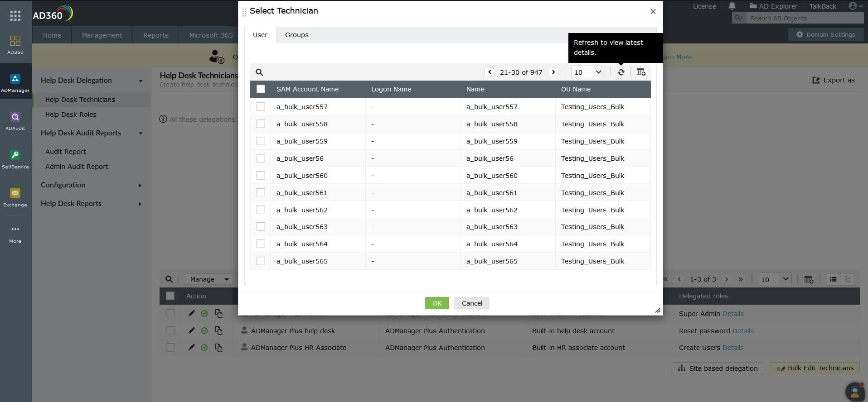The height and width of the screenshot is (402, 868).
Task: Check the box for a_bulk_user557
Action: point(261,106)
